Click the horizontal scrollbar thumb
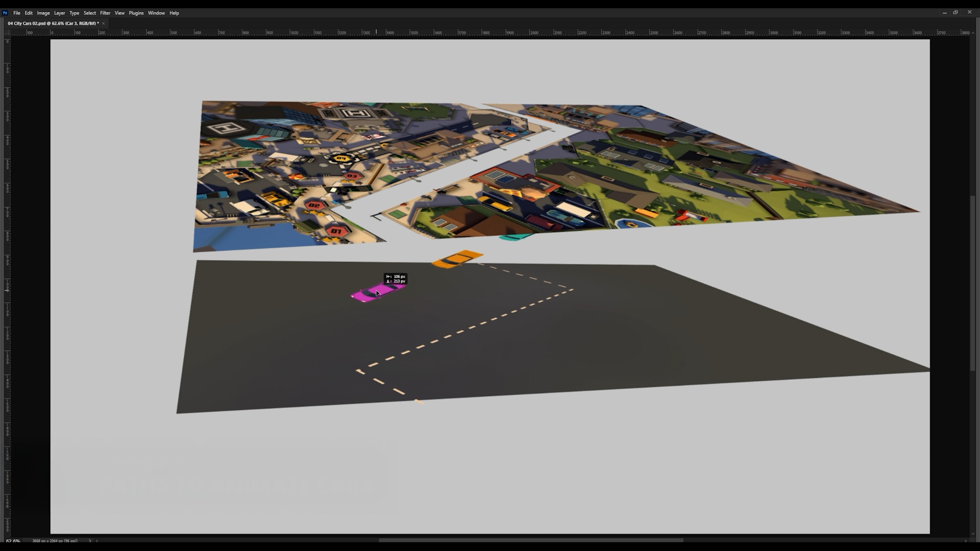 coord(531,540)
